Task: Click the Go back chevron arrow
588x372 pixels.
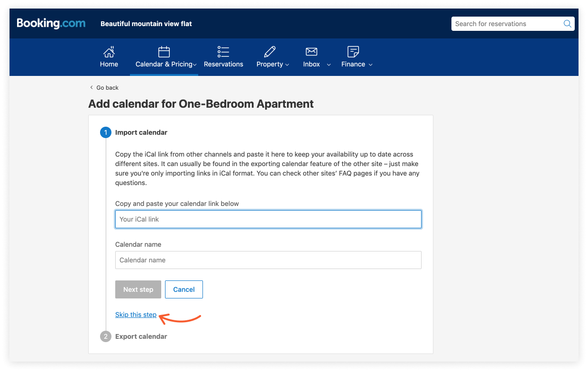Action: click(92, 87)
